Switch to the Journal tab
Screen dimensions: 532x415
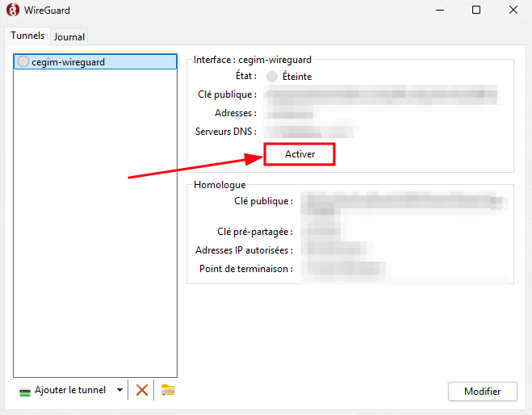[69, 36]
